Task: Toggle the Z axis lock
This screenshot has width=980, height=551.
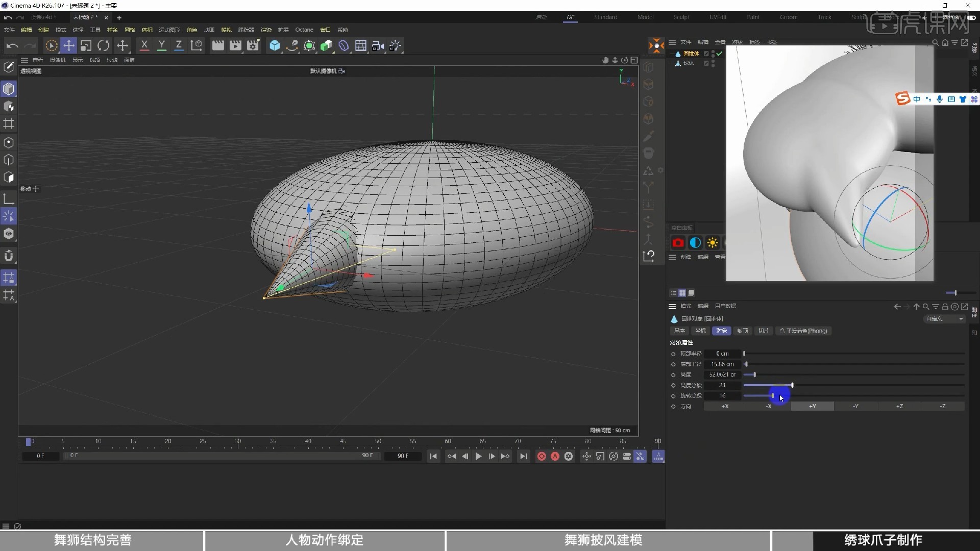Action: (x=179, y=46)
